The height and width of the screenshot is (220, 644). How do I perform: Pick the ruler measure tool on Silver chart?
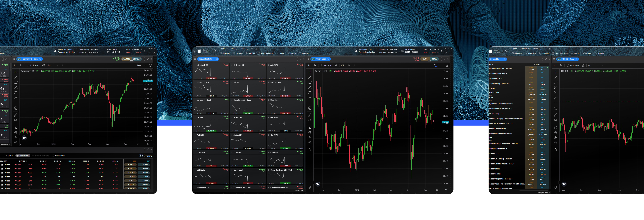(310, 115)
